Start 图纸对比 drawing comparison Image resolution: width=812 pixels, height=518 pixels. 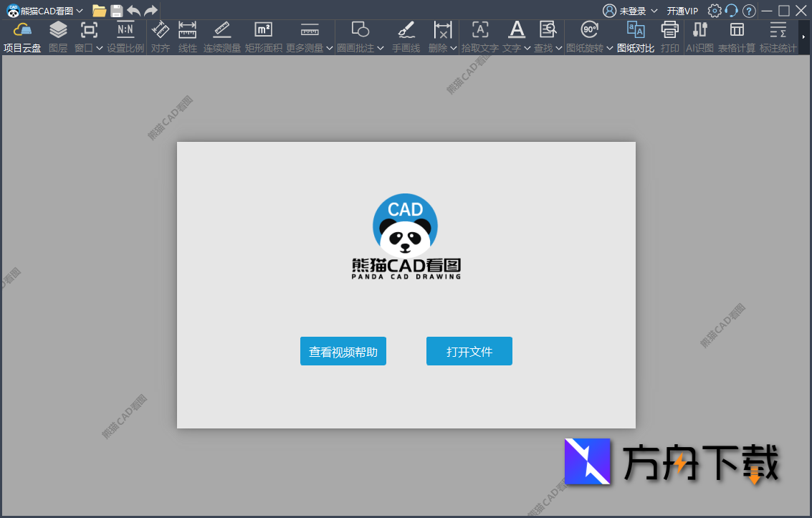tap(635, 36)
